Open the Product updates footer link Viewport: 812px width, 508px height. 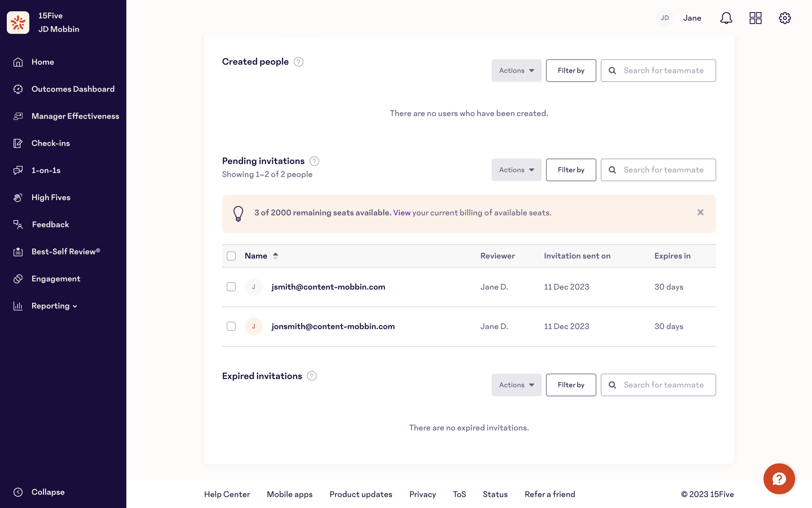(x=361, y=494)
